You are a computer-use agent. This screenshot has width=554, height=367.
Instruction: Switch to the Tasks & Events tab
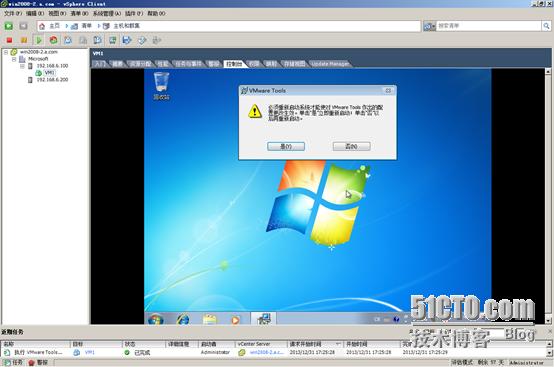pyautogui.click(x=189, y=64)
